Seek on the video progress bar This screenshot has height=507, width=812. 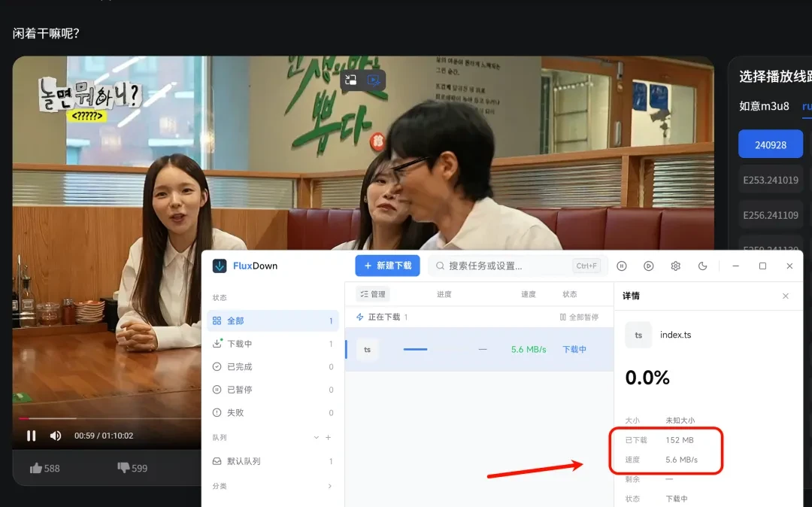click(x=109, y=418)
